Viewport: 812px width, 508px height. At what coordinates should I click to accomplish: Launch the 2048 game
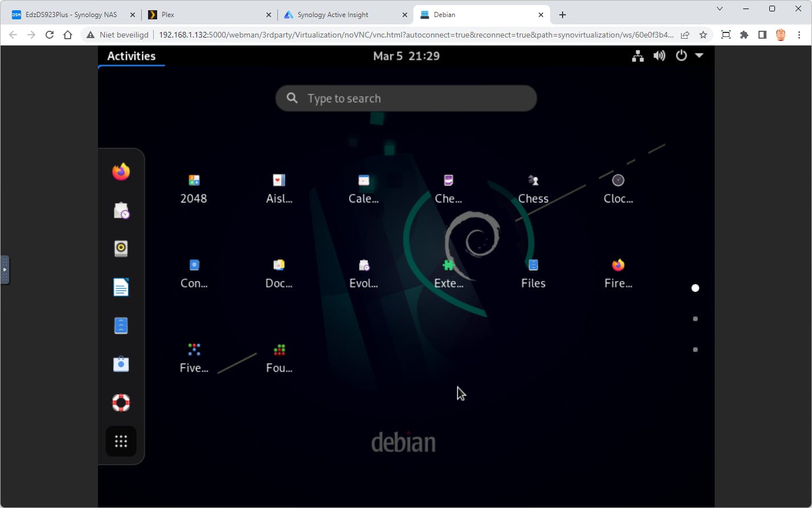tap(194, 189)
